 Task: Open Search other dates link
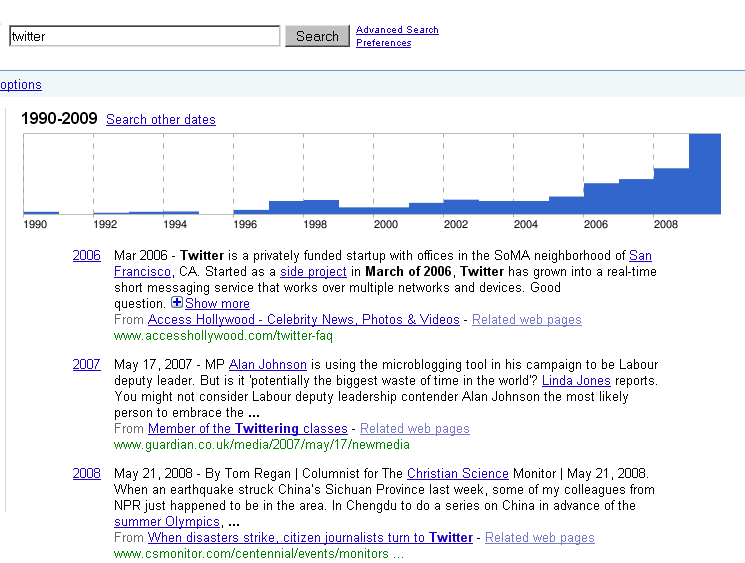[x=161, y=119]
